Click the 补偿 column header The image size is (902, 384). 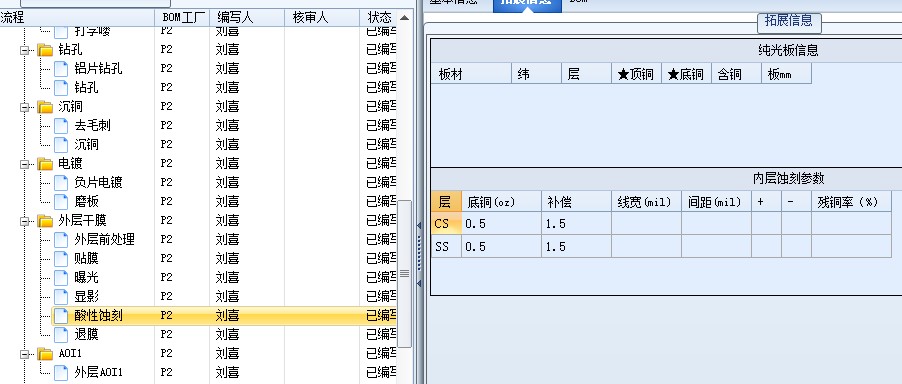(x=576, y=202)
